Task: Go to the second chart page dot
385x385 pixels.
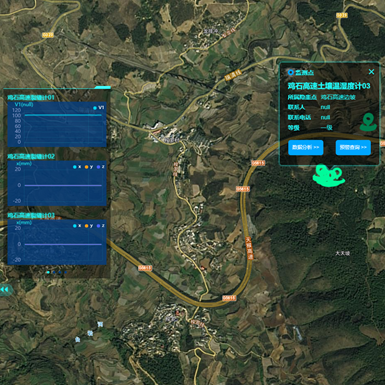Action: [54, 272]
